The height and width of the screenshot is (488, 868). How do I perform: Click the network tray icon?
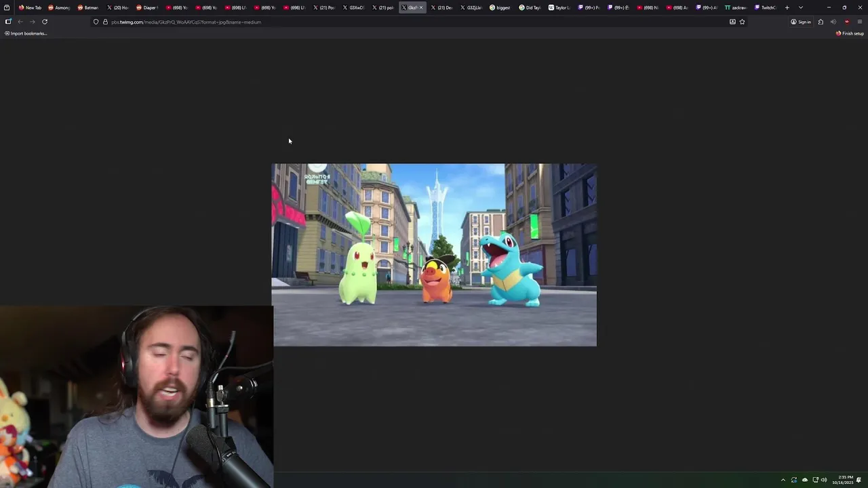coord(816,480)
